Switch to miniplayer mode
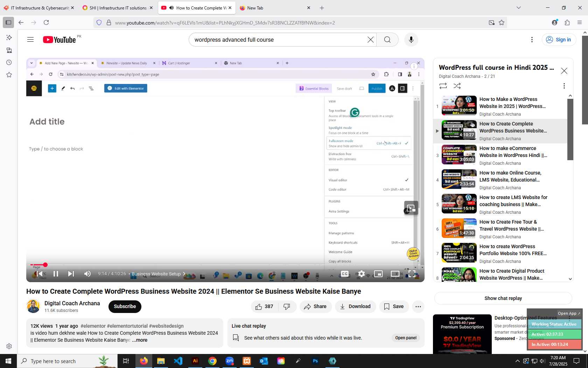Image resolution: width=588 pixels, height=368 pixels. (x=378, y=274)
